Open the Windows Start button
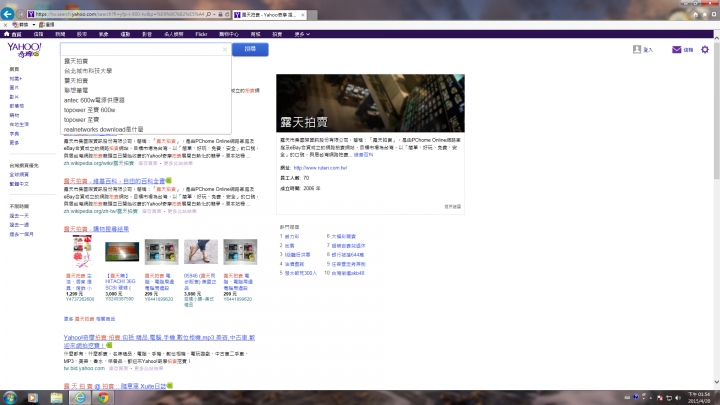The height and width of the screenshot is (405, 720). click(10, 397)
